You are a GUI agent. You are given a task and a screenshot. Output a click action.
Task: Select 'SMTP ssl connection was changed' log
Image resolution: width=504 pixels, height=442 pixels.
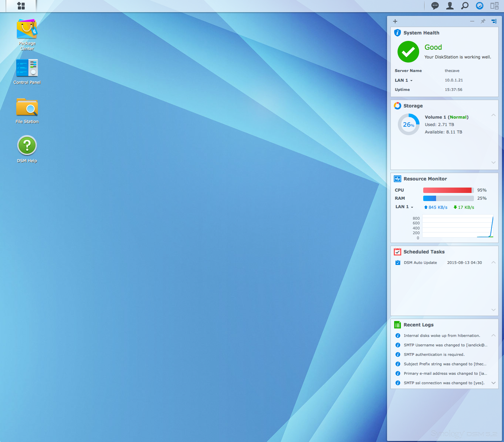(444, 383)
